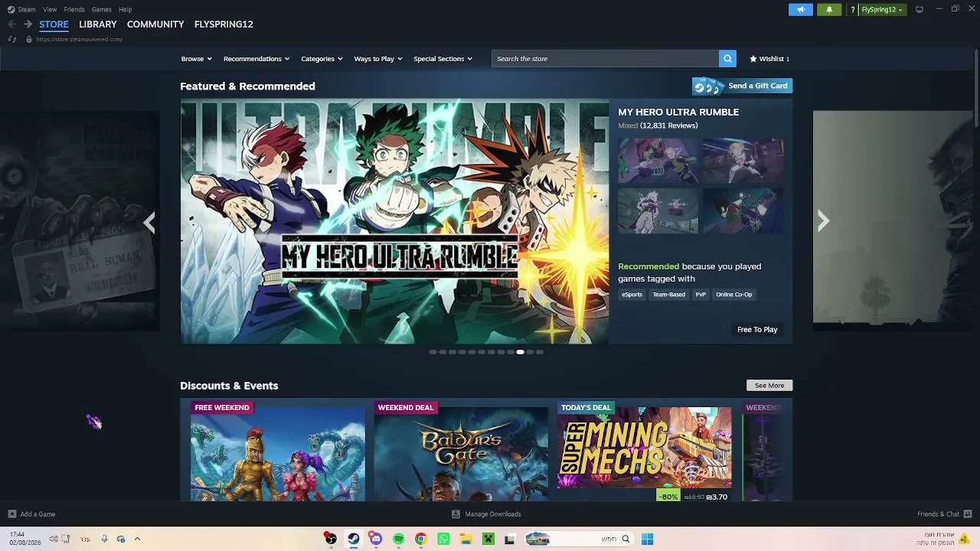Open the Ways to Play dropdown
The width and height of the screenshot is (980, 551).
tap(378, 59)
